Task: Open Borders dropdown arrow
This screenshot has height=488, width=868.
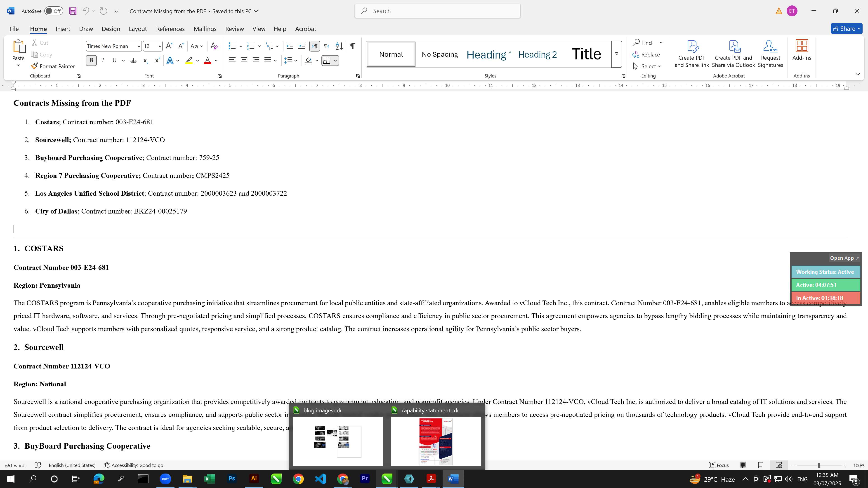Action: 335,61
